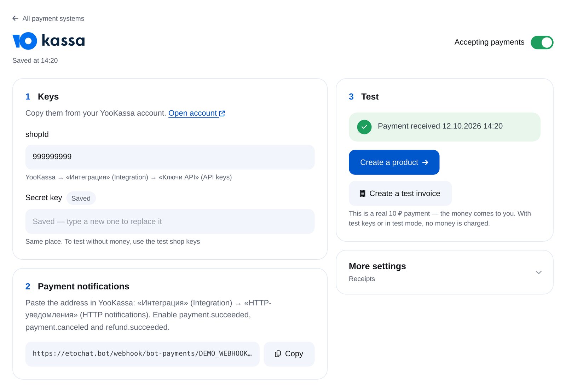Image resolution: width=566 pixels, height=392 pixels.
Task: Click the Test section heading
Action: coord(370,97)
